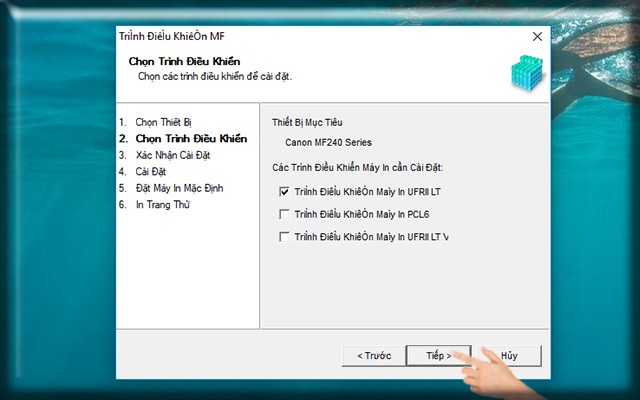Select step 1 Chọn Thiết Bị
Screen dimensions: 640x400
point(155,122)
